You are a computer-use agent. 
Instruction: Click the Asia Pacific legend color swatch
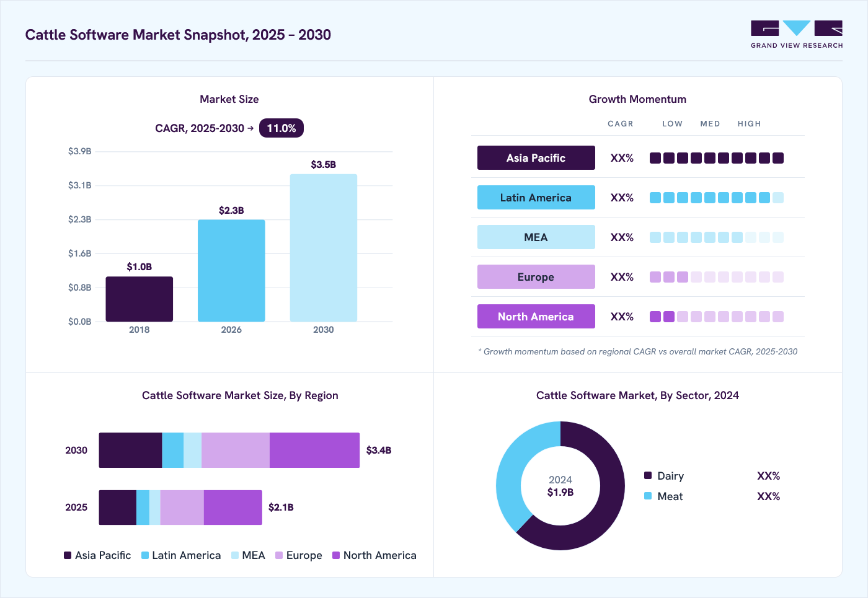coord(68,555)
